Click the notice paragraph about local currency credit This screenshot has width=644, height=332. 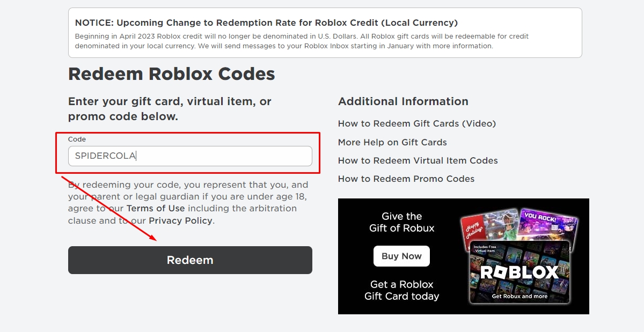tap(302, 41)
